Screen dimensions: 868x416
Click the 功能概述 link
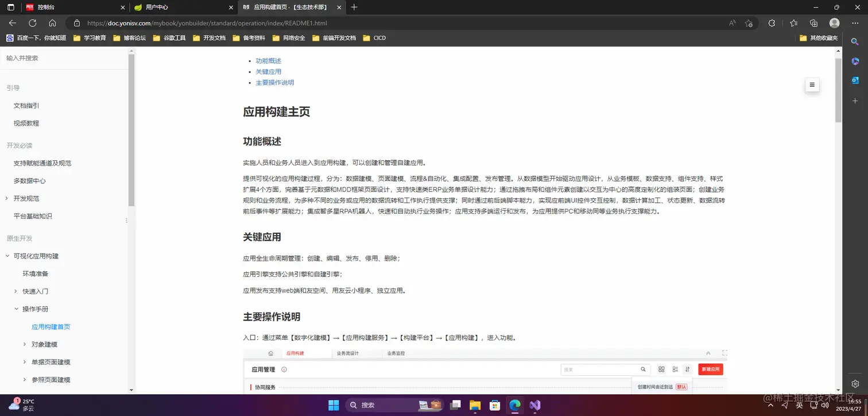tap(268, 60)
